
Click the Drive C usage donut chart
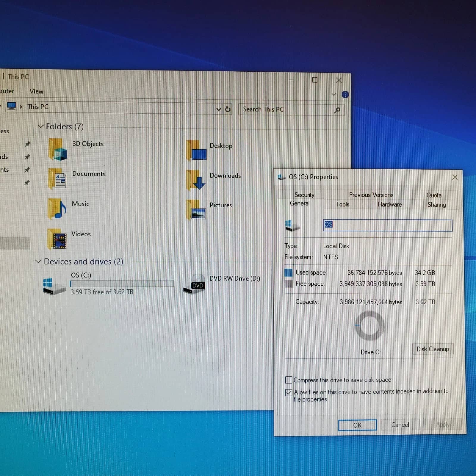coord(369,326)
